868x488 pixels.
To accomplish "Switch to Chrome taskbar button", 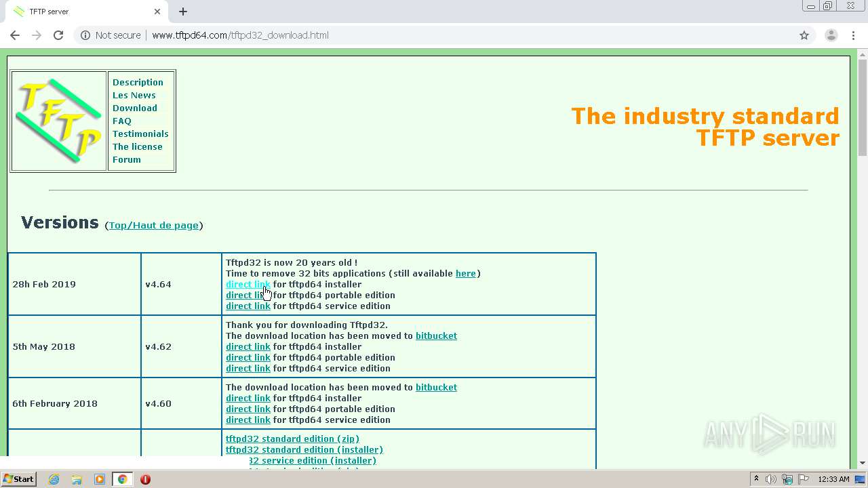I will point(122,479).
